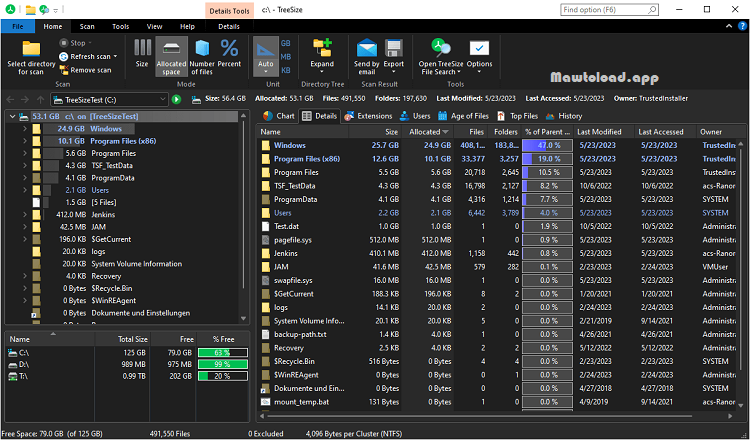The width and height of the screenshot is (750, 440).
Task: Expand the Jenkins tree node
Action: (x=24, y=215)
